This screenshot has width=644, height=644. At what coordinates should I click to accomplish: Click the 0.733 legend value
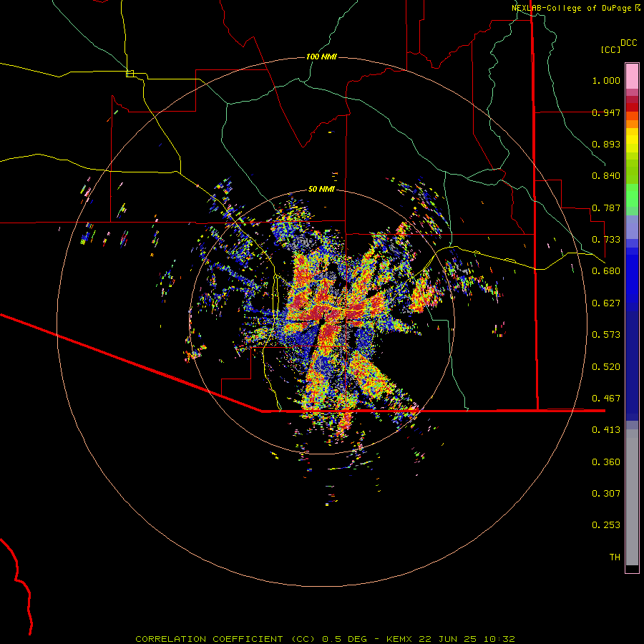tap(606, 240)
